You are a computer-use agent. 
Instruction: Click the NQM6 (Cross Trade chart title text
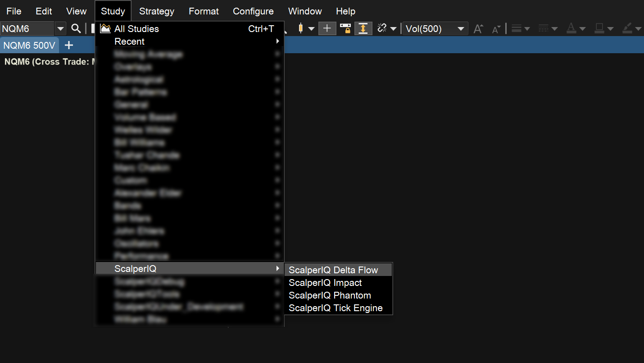(x=49, y=62)
